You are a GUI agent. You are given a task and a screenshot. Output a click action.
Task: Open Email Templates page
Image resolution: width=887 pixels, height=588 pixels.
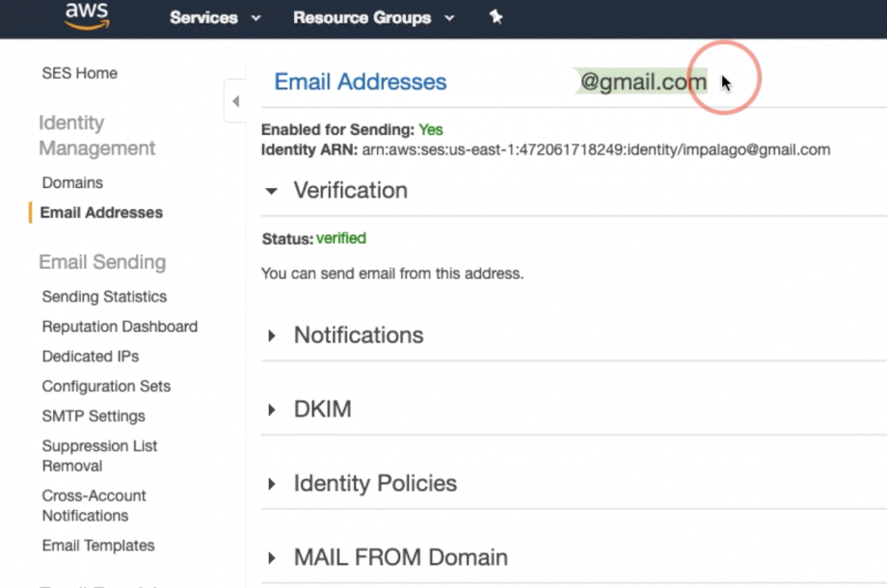tap(97, 546)
